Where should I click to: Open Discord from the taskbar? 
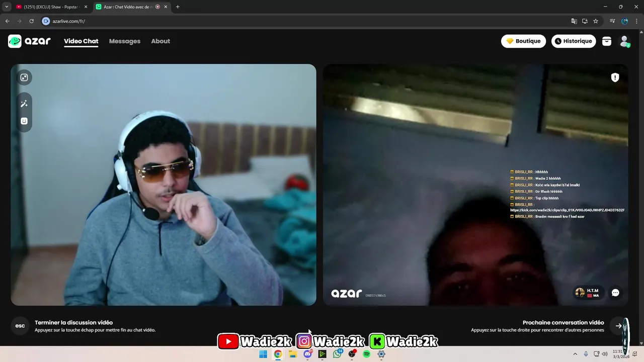click(x=307, y=354)
